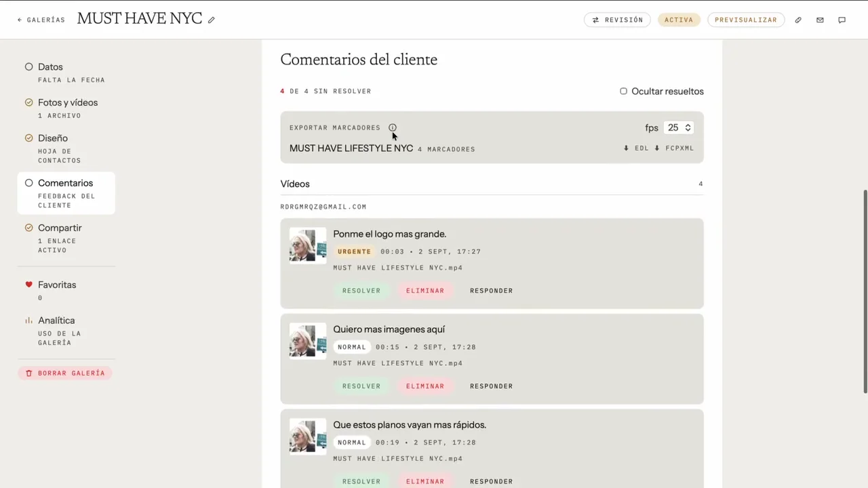Open the Revisión mode button
Screen dimensions: 868x488
tap(617, 20)
